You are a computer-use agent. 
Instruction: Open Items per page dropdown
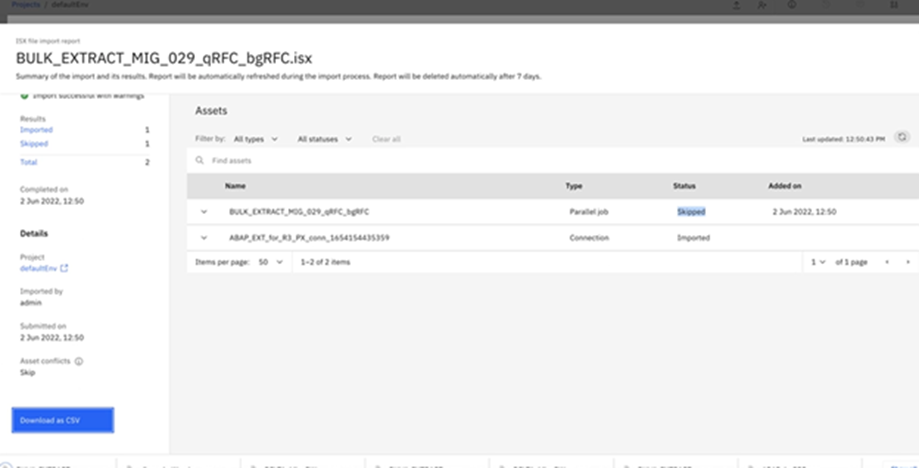coord(271,262)
